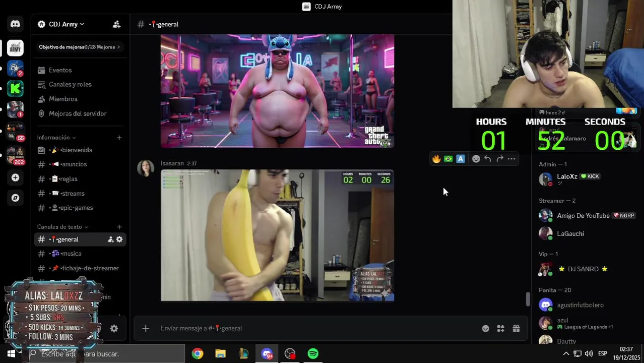The image size is (644, 363).
Task: Open Amigo De YouTube member profile
Action: 587,216
